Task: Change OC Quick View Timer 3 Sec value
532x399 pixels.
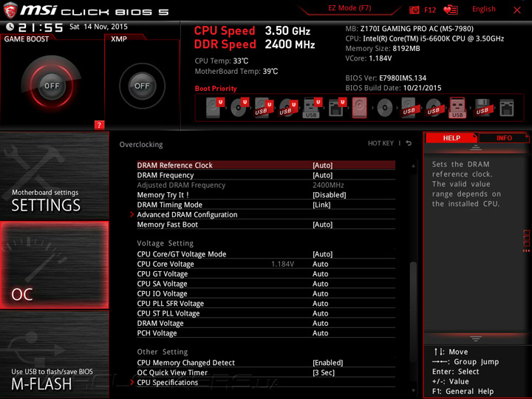Action: [324, 372]
